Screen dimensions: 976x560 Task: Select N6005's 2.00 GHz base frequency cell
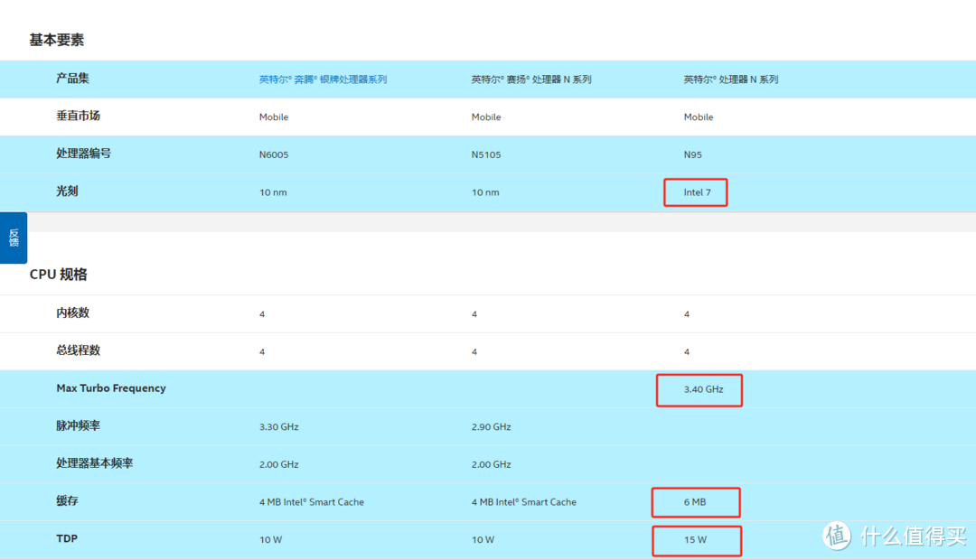click(x=279, y=465)
